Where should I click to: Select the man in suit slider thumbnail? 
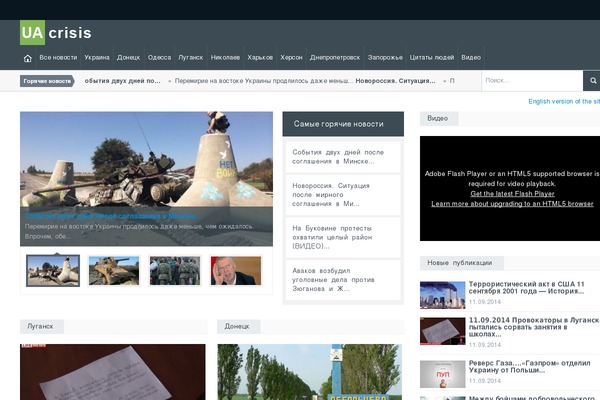coord(236,271)
